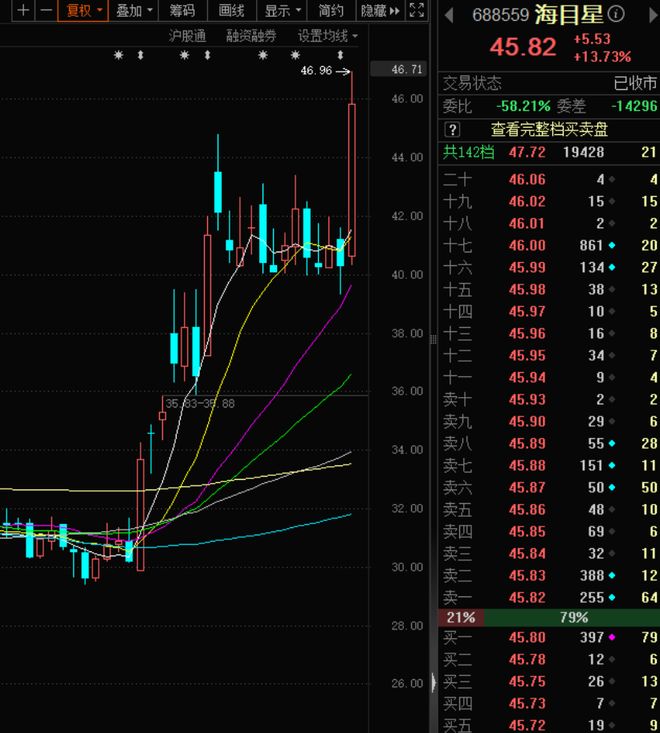This screenshot has height=733, width=660.
Task: Expand the 叠加 dropdown menu
Action: tap(135, 11)
